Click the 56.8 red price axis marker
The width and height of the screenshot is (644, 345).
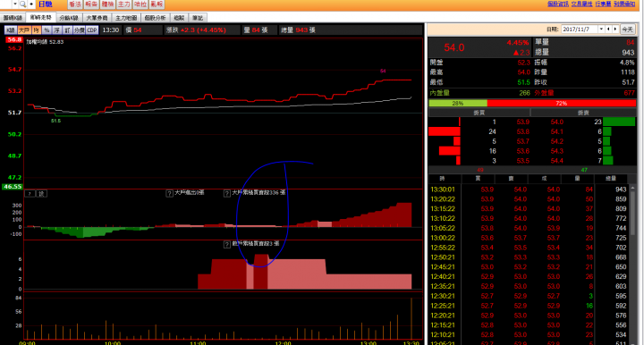[14, 40]
